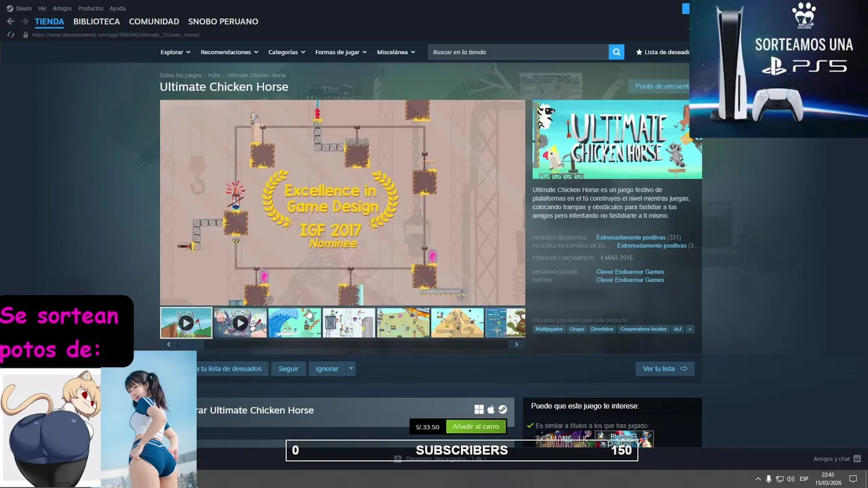The width and height of the screenshot is (868, 488).
Task: Open the Ayuda menu
Action: pos(117,8)
